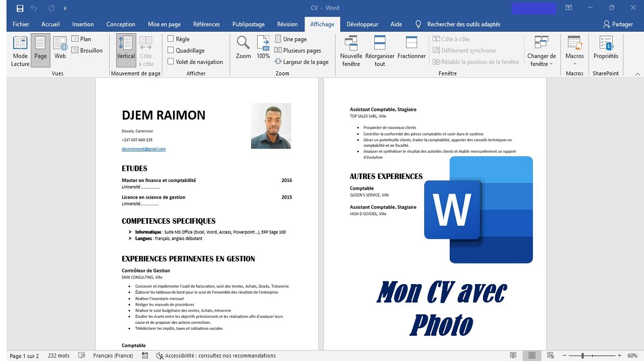Open the Accueil tab
This screenshot has height=362, width=644.
[51, 24]
